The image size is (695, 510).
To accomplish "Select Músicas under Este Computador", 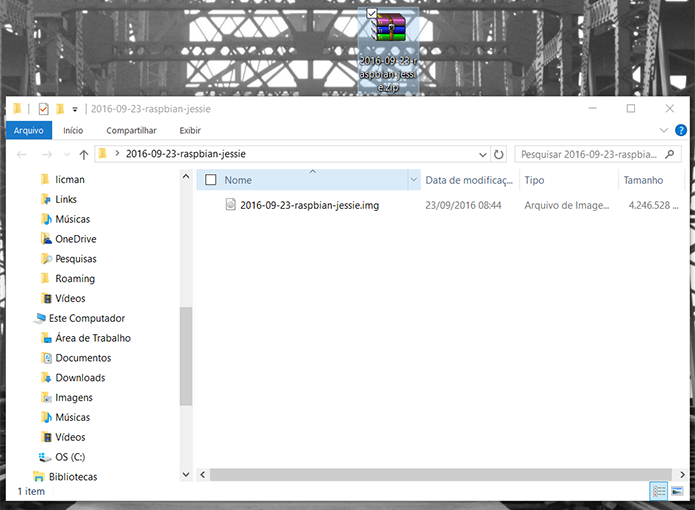I will pos(72,417).
